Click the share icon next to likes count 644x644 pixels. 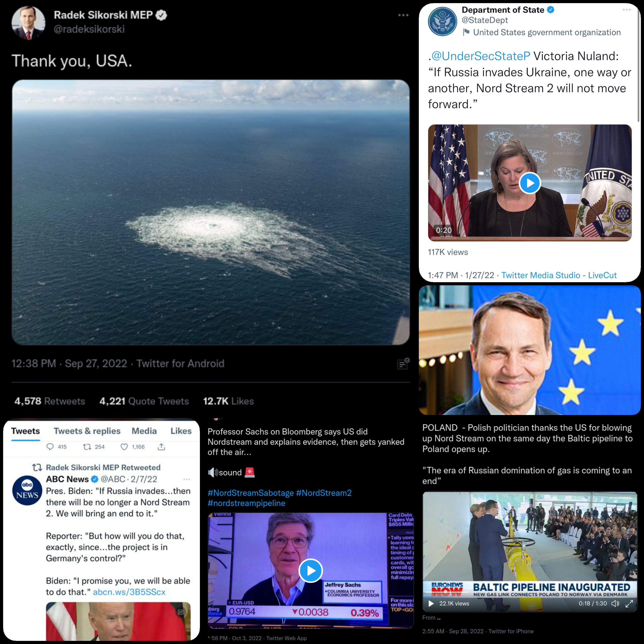(161, 447)
